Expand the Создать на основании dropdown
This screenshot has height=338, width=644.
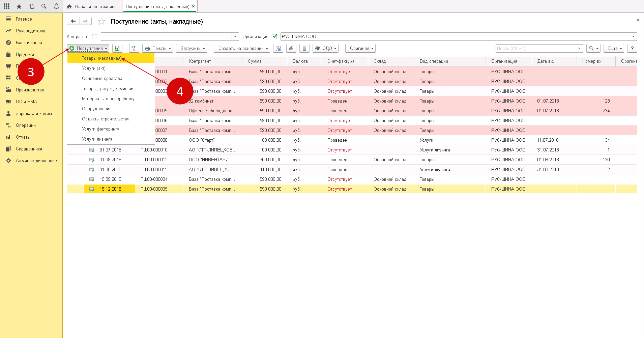(242, 49)
